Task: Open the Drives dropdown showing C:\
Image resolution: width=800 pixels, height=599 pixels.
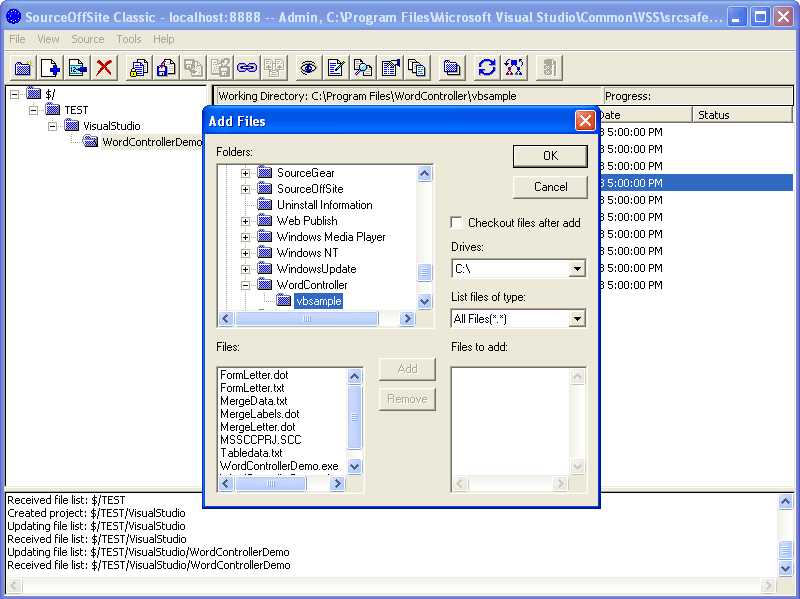Action: [577, 268]
